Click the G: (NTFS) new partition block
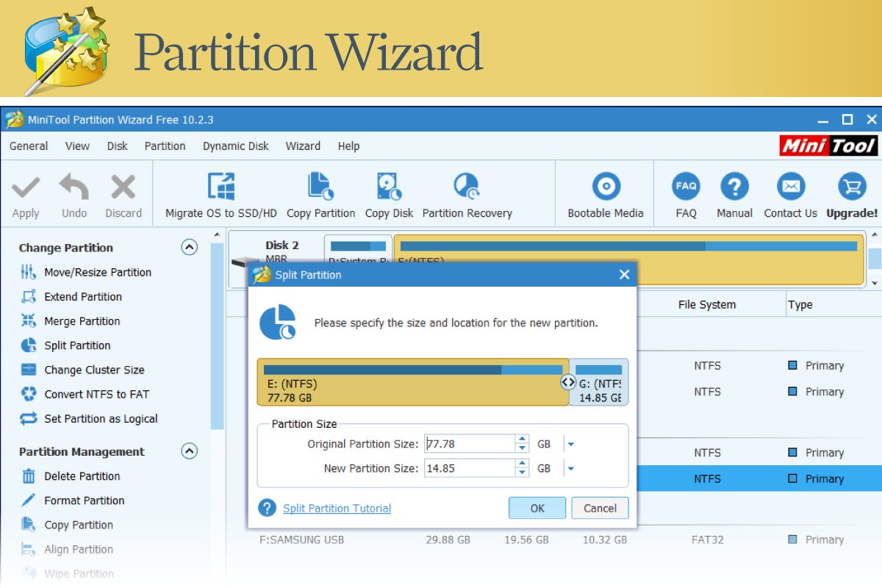 [599, 382]
